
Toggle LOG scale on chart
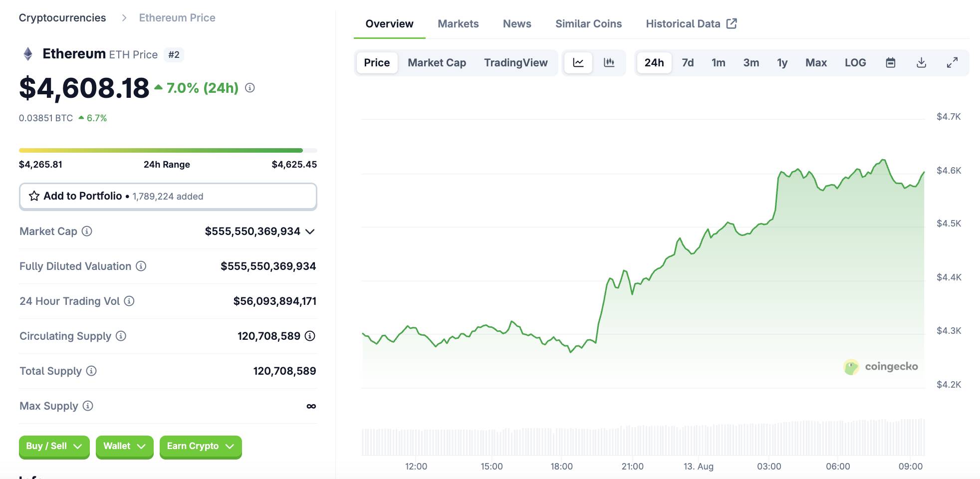[855, 63]
